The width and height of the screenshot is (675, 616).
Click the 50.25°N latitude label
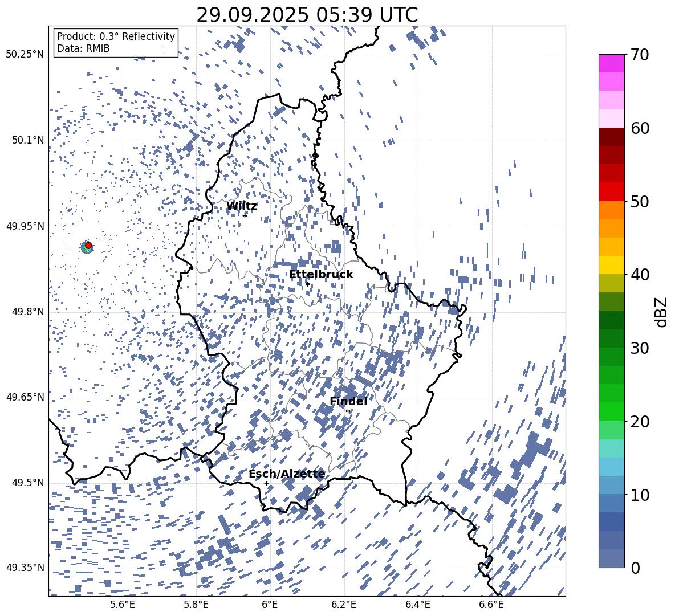pyautogui.click(x=25, y=55)
